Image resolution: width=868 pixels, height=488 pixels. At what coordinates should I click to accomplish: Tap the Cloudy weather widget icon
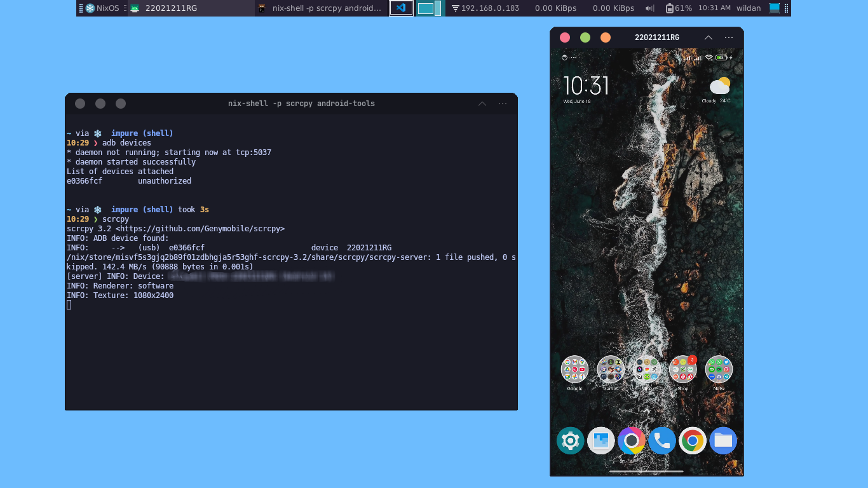[719, 86]
